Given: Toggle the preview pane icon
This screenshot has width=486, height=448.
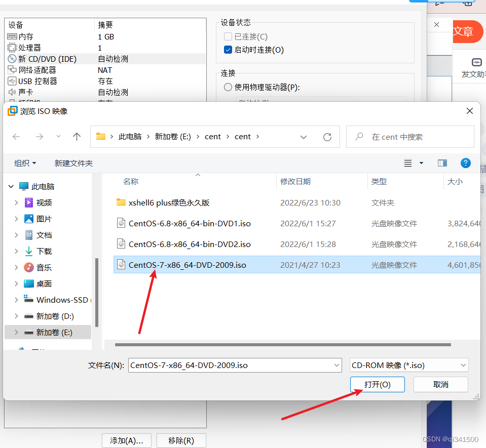Looking at the screenshot, I should (442, 163).
